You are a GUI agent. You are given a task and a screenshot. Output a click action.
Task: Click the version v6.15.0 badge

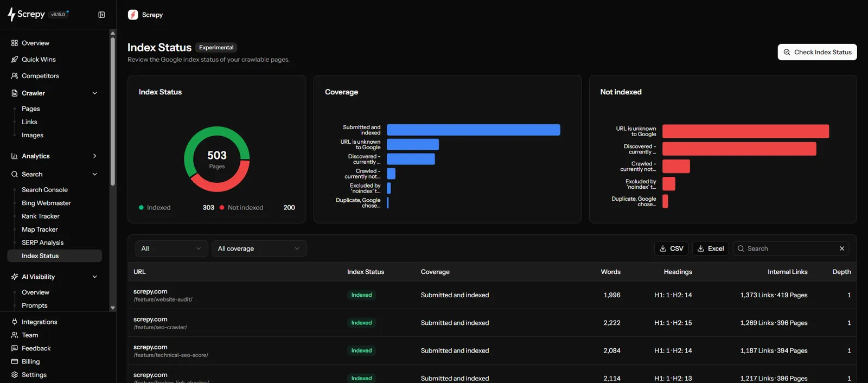58,15
